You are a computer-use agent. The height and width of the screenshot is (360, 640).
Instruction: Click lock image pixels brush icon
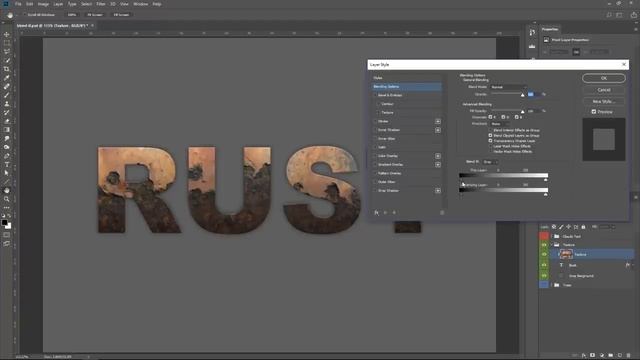click(x=561, y=227)
